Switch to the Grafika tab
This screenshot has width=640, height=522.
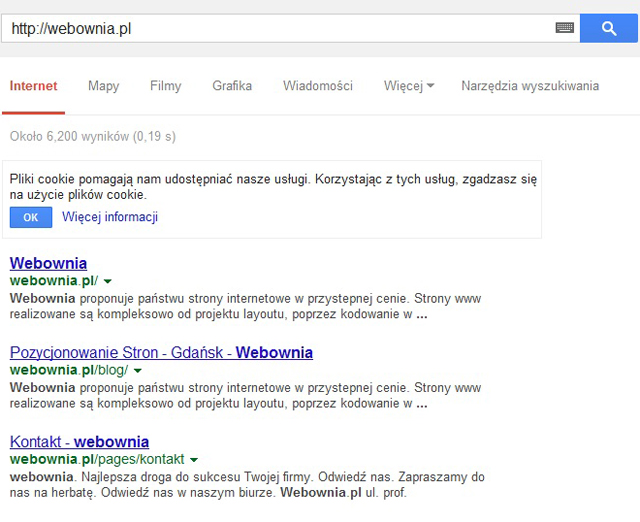[x=232, y=86]
